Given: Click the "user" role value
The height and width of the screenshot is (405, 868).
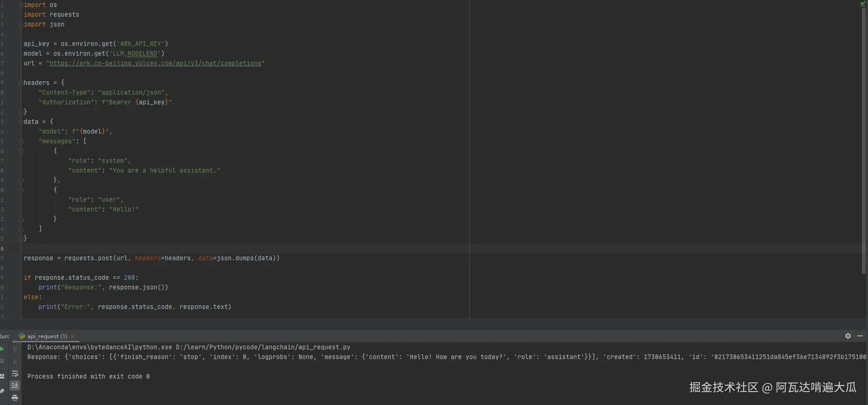Looking at the screenshot, I should coord(109,199).
